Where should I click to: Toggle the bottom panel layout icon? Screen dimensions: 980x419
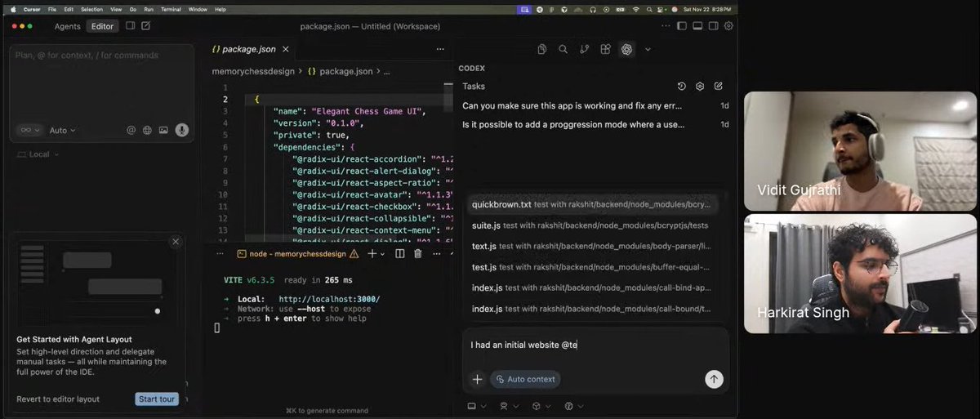tap(697, 26)
